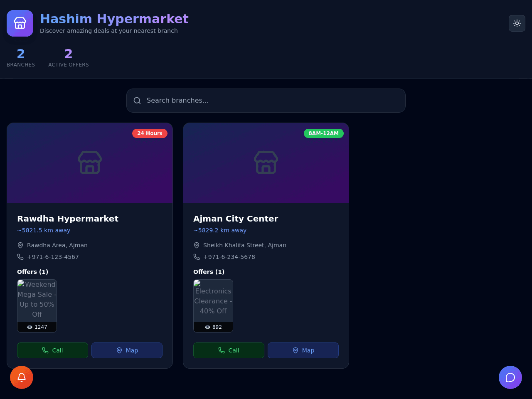The width and height of the screenshot is (532, 399).
Task: Call the Rawdha Hypermarket branch
Action: pyautogui.click(x=52, y=350)
